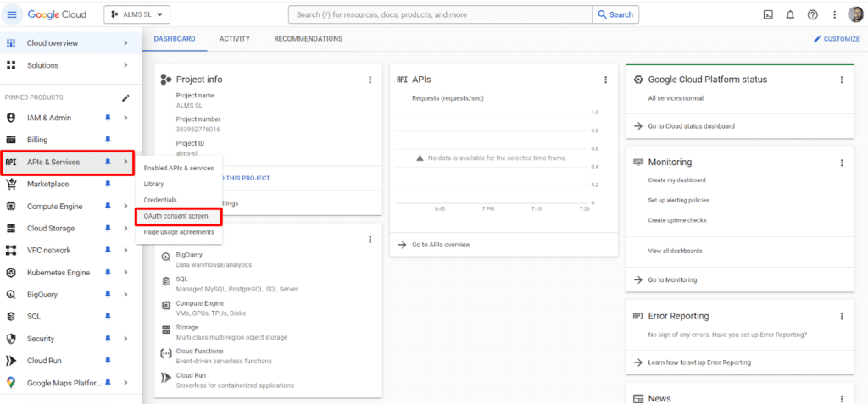Image resolution: width=868 pixels, height=404 pixels.
Task: Open the hamburger navigation menu
Action: [12, 15]
